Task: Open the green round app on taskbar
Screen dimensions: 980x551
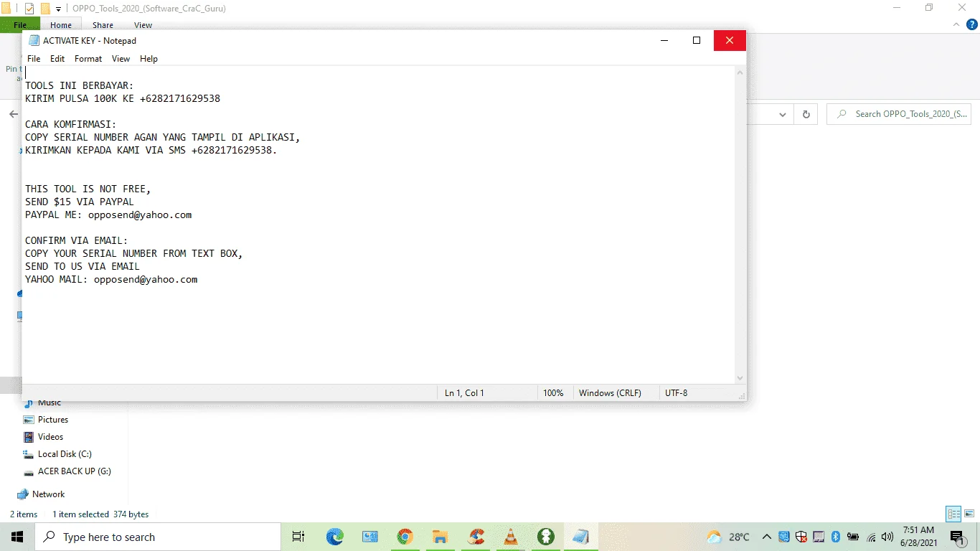Action: click(546, 537)
